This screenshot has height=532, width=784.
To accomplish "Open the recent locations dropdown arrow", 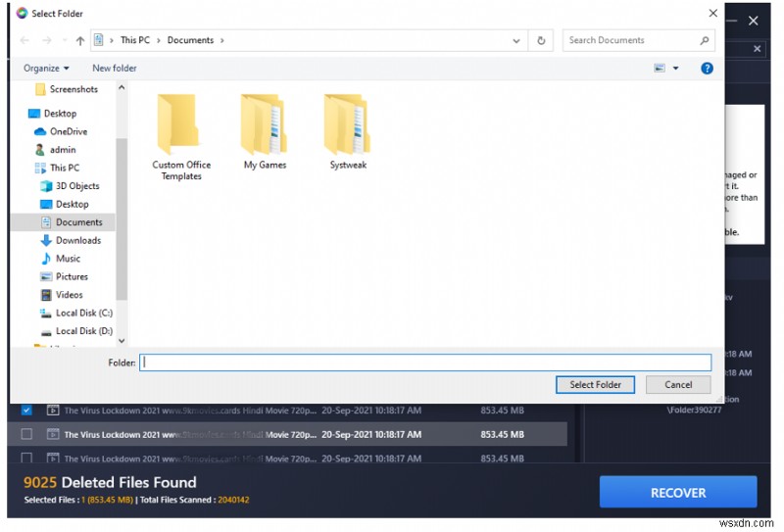I will (65, 40).
